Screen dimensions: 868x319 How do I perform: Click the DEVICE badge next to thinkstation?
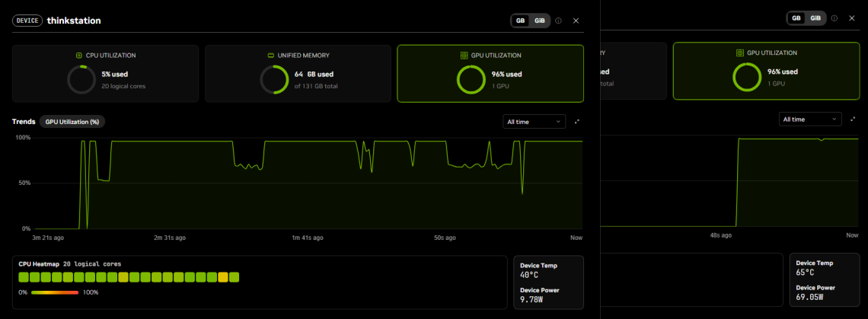click(x=27, y=21)
